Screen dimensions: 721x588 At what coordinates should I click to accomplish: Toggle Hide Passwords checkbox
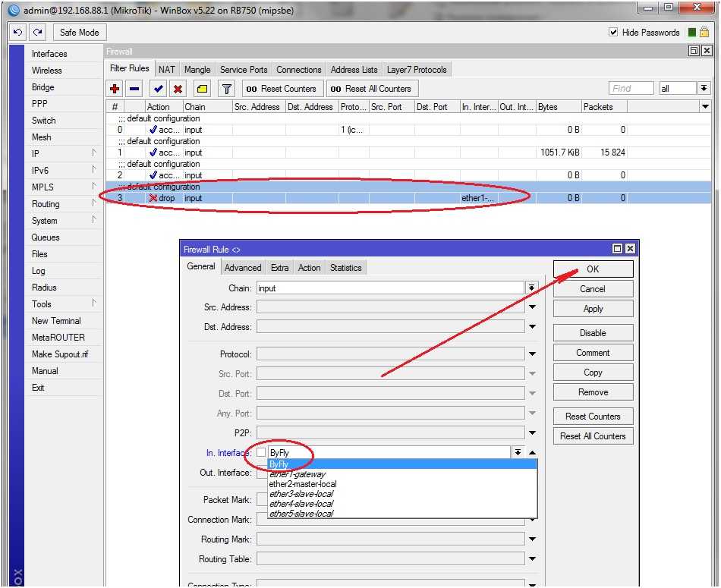613,32
